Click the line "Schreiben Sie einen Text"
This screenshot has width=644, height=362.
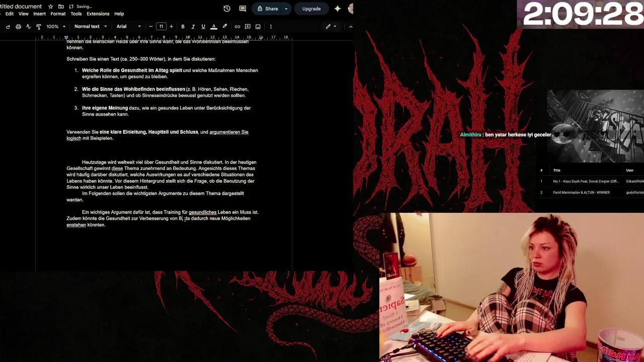tap(141, 59)
